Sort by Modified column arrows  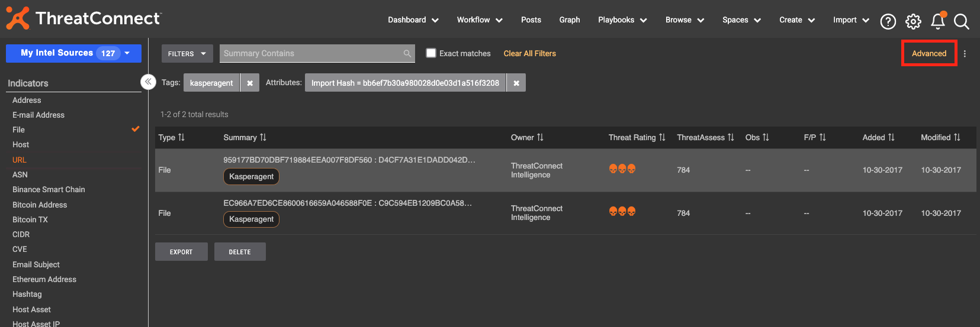[957, 137]
